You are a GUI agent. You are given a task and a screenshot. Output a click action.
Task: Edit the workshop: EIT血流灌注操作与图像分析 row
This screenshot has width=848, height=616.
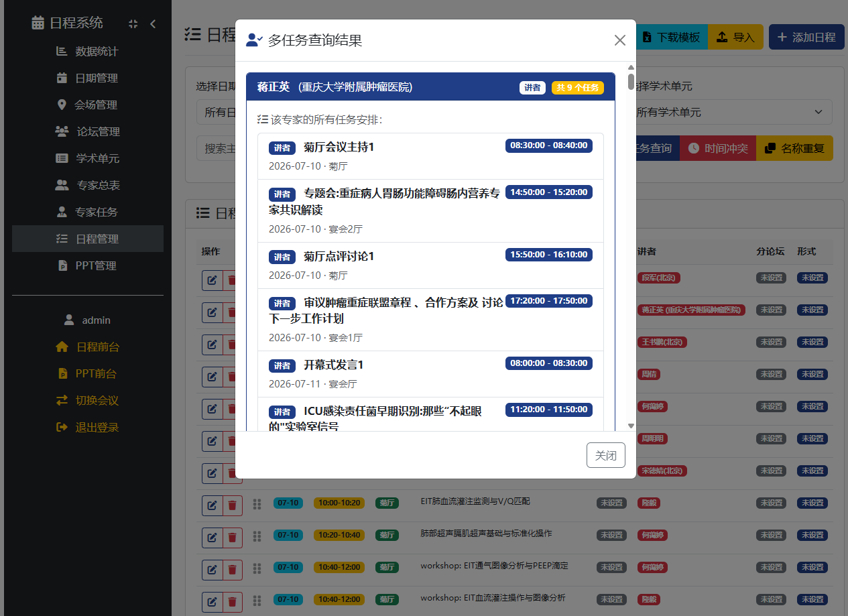(212, 602)
